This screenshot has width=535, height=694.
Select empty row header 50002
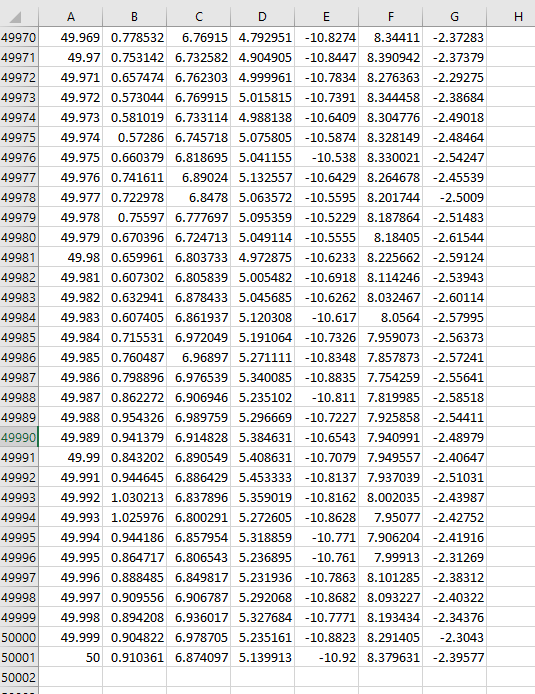click(x=19, y=678)
